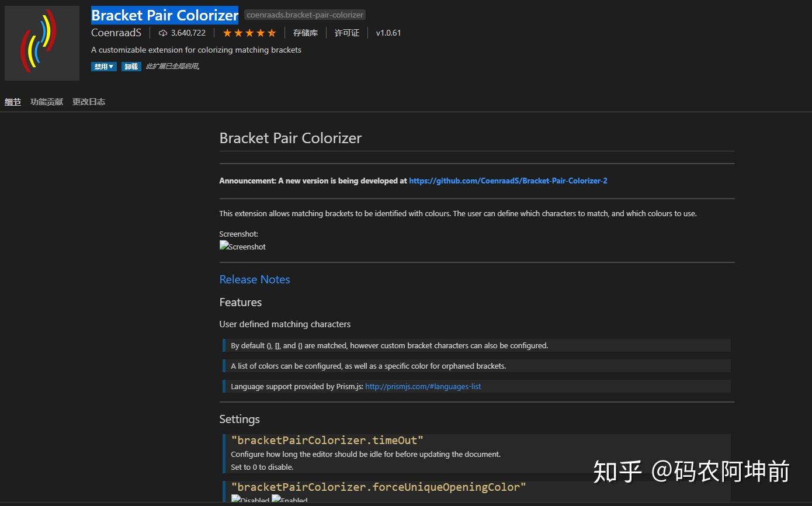Open the Bracket-Pair-Colorizer-2 GitHub link
Image resolution: width=812 pixels, height=506 pixels.
coord(508,181)
